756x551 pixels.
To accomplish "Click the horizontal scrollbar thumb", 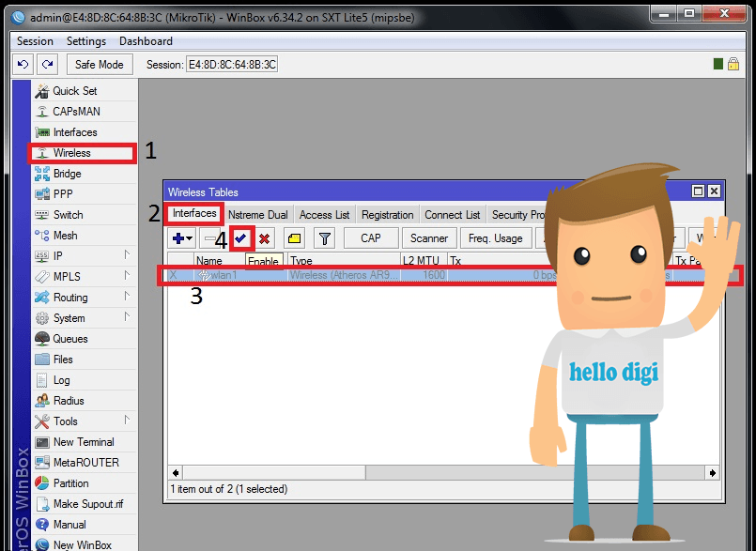I will point(274,473).
